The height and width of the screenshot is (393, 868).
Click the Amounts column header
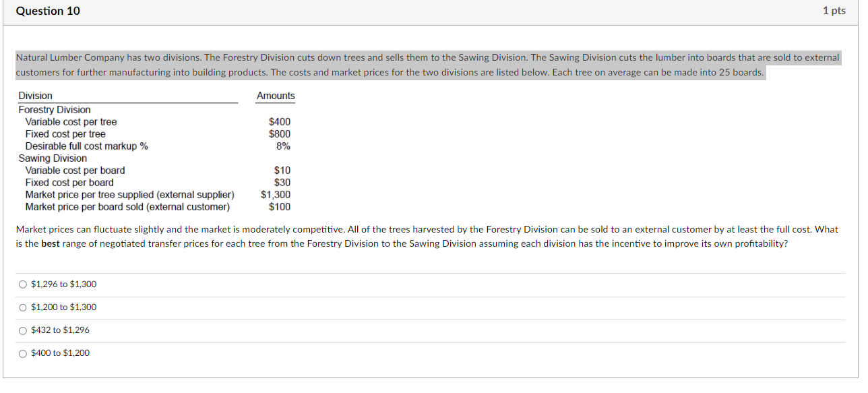click(x=275, y=96)
